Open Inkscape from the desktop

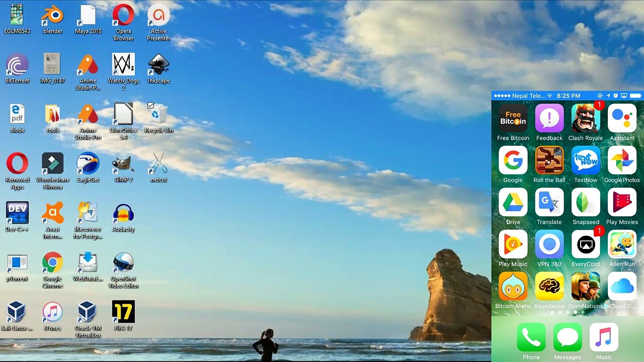click(158, 65)
